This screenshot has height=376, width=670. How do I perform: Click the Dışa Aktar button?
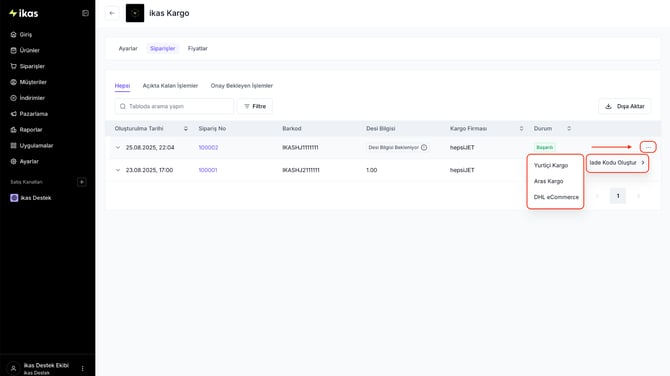(625, 106)
